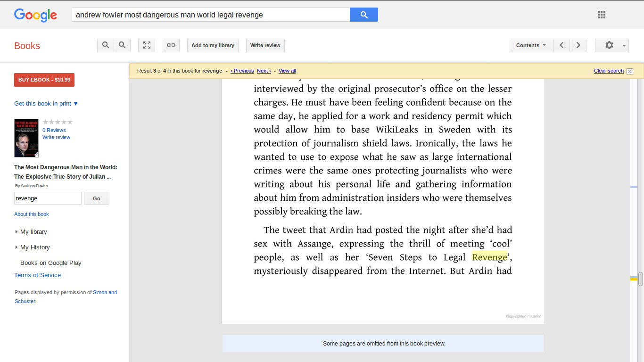Close the search results bar
The height and width of the screenshot is (362, 644).
click(x=630, y=71)
